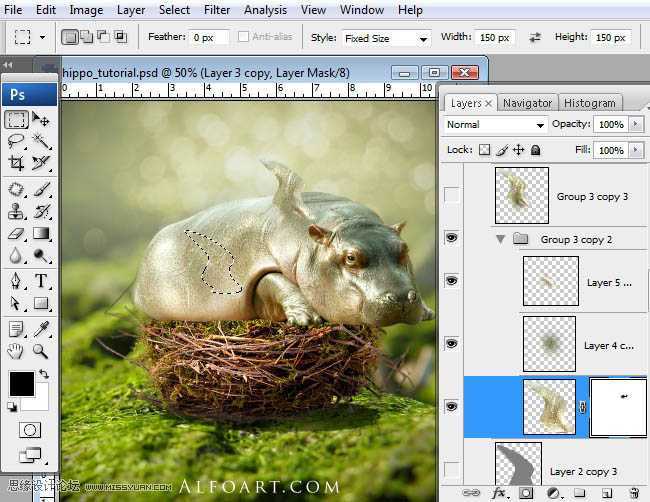Select the Move tool
650x502 pixels.
coord(41,120)
